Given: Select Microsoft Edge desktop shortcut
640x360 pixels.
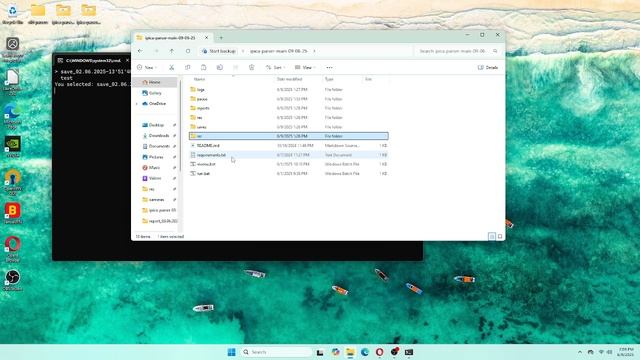Looking at the screenshot, I should tap(12, 116).
